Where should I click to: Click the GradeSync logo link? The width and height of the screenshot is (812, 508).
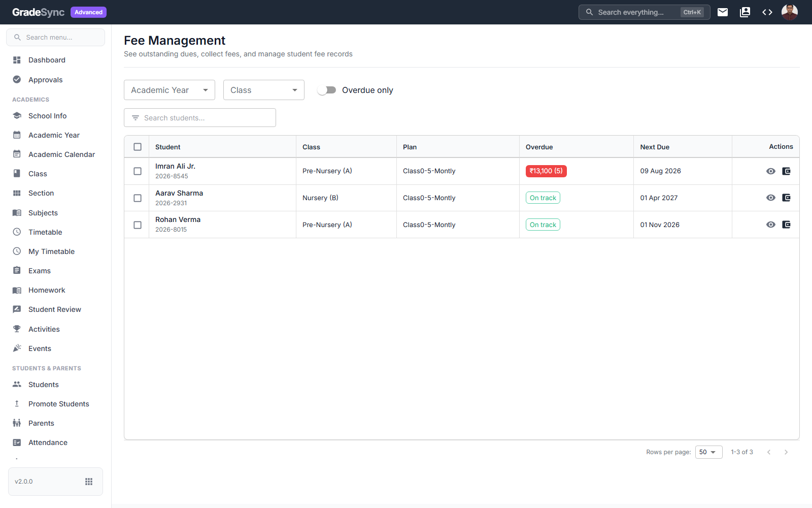pos(38,12)
